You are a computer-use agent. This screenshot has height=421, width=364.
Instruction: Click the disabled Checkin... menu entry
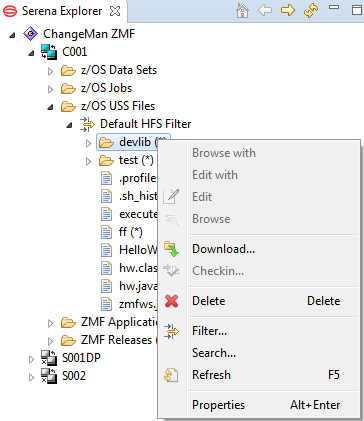[x=259, y=271]
